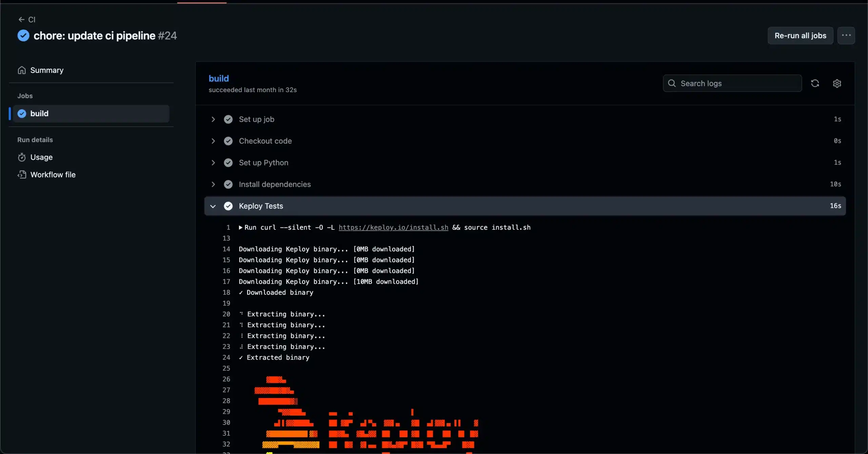Click the build heading above the logs
The image size is (868, 454).
[x=219, y=78]
